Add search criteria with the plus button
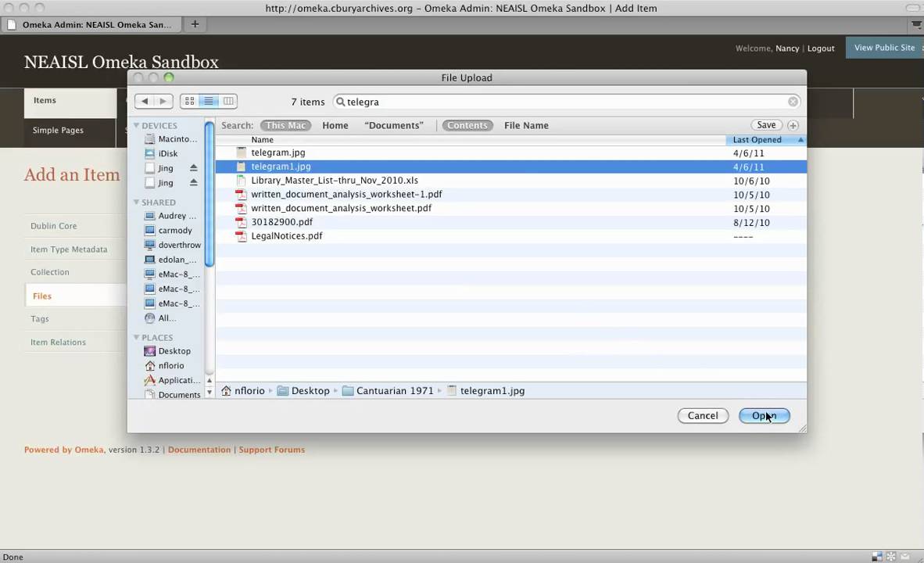 793,126
